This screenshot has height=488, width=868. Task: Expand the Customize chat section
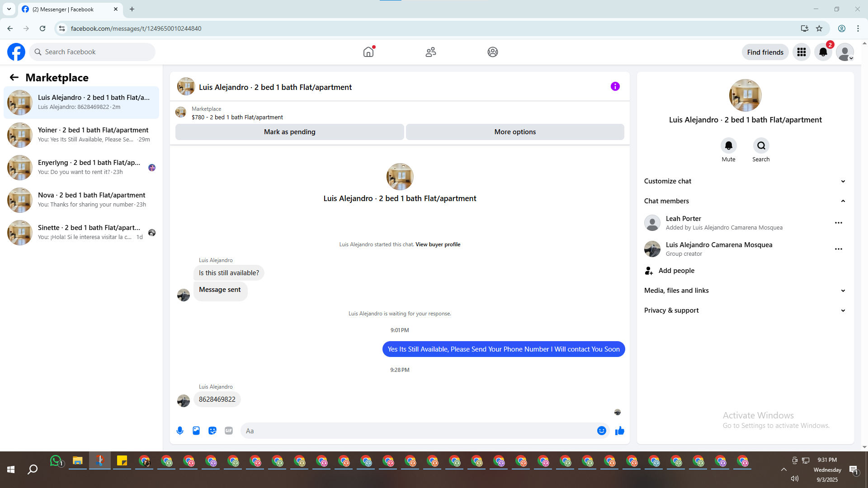(745, 181)
